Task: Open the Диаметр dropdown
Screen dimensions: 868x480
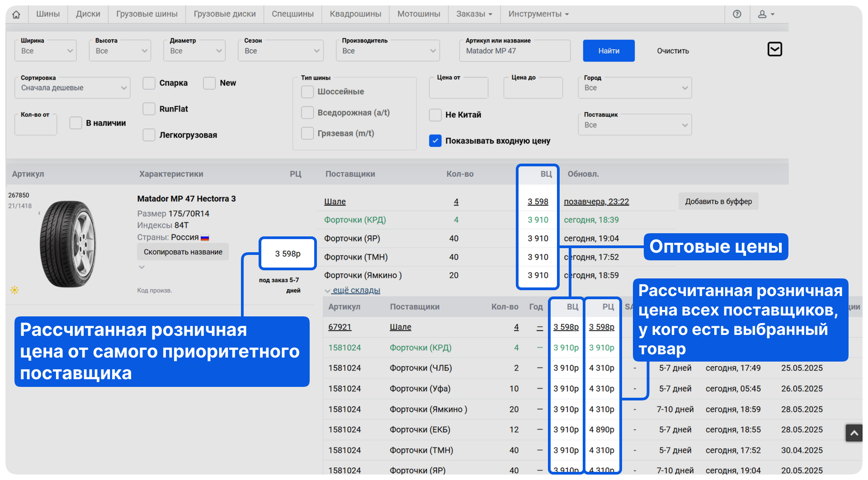Action: tap(195, 51)
